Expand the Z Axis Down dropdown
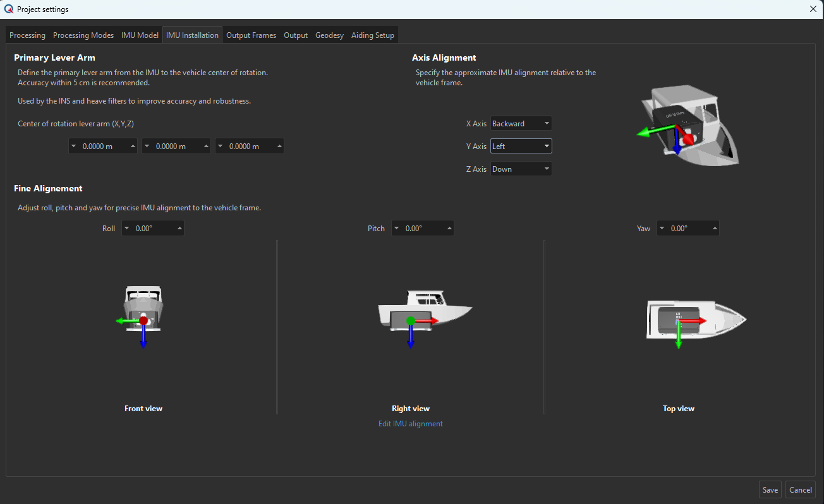824x504 pixels. coord(521,169)
